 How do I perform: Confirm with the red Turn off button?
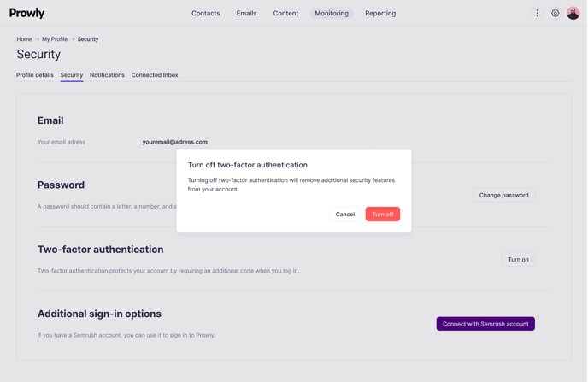(382, 215)
